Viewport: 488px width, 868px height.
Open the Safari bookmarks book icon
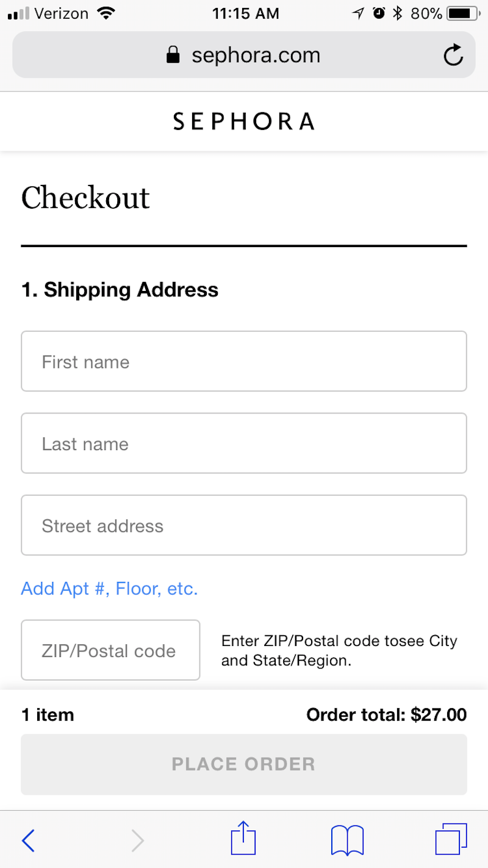[347, 841]
